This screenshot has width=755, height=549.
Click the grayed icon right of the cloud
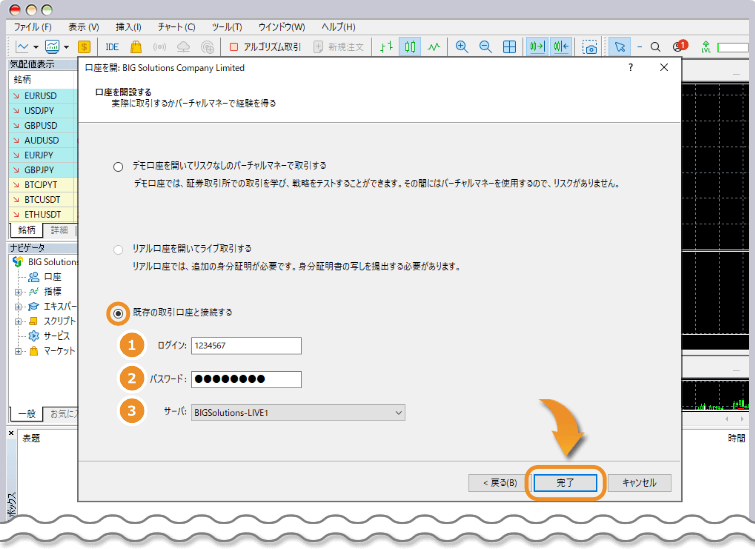208,47
